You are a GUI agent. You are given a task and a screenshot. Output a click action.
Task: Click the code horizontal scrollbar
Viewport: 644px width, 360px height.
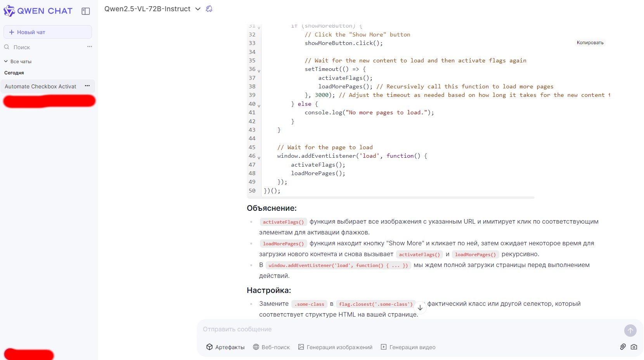(391, 198)
